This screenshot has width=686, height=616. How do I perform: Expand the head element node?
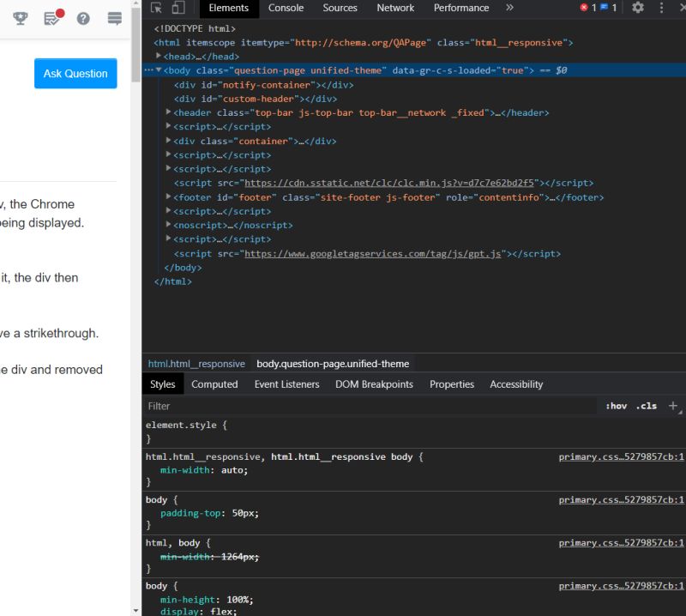click(159, 56)
